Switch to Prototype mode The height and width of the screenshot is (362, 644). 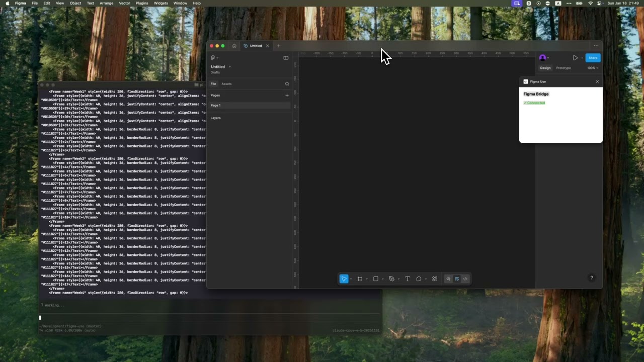tap(563, 68)
